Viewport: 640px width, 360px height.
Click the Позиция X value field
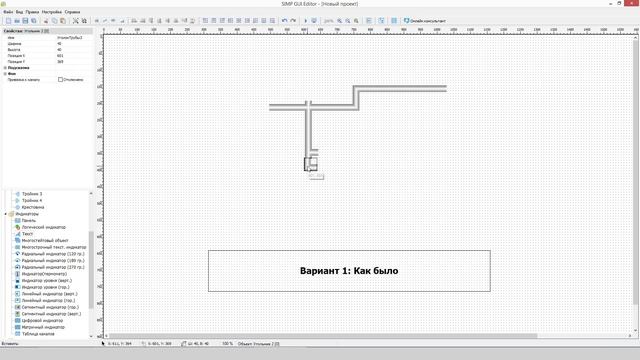74,56
